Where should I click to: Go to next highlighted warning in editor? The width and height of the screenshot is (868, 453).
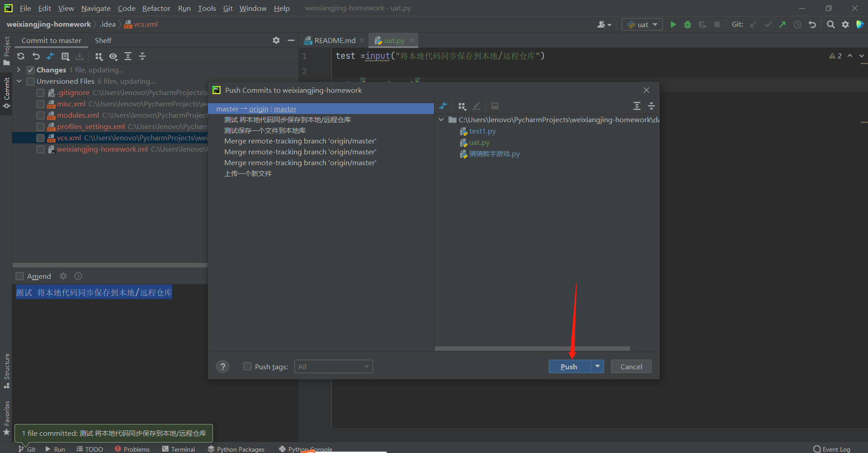pos(861,56)
